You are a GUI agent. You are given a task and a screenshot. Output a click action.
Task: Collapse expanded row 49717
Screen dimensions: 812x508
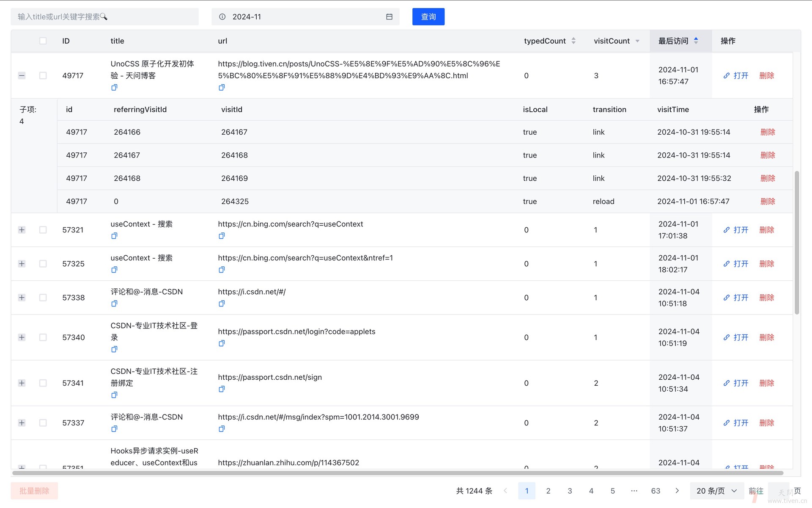[x=22, y=76]
